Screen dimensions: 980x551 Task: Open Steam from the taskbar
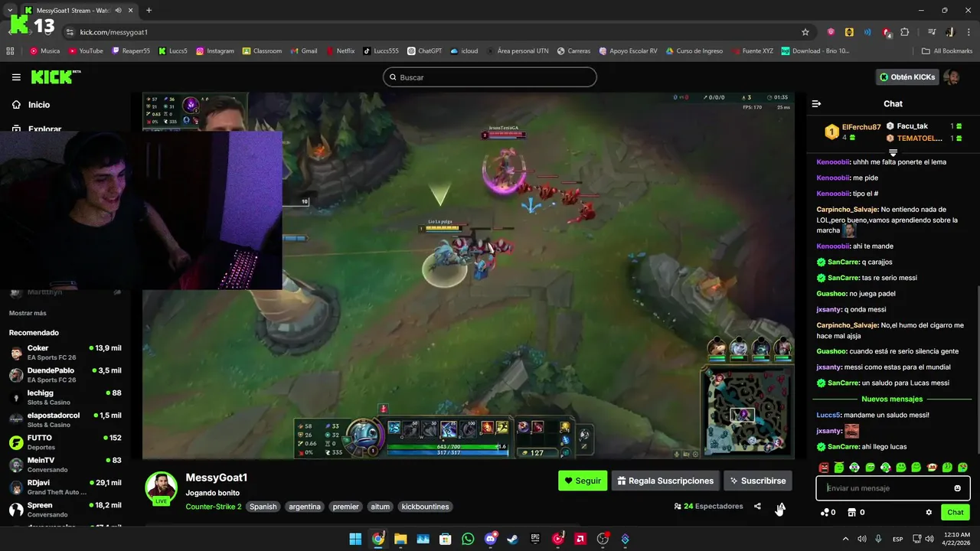pos(512,539)
